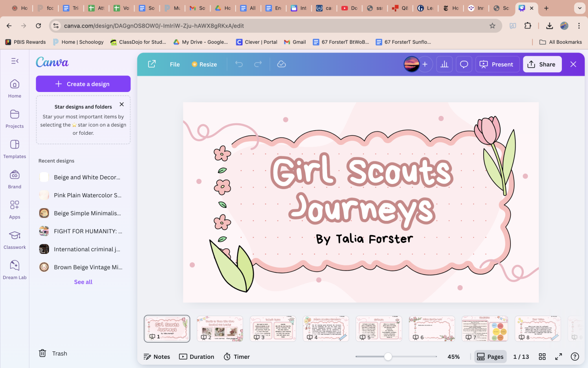Click the Brand sidebar icon

[15, 179]
